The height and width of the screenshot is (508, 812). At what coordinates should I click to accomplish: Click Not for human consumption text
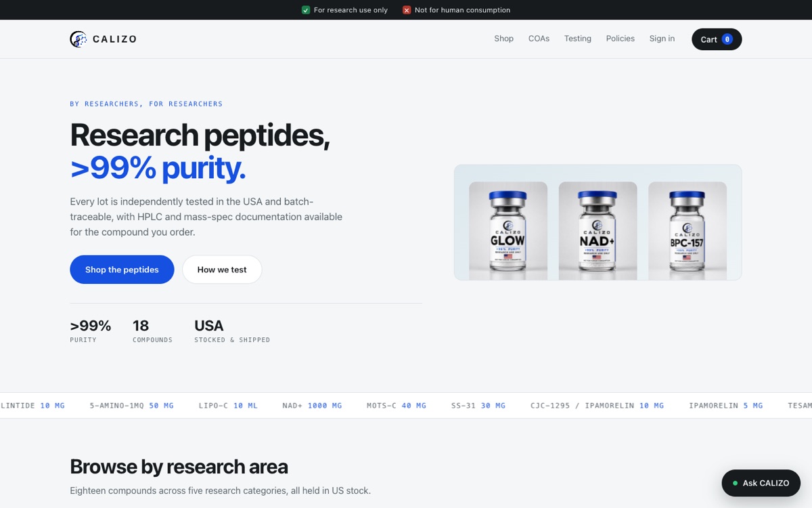click(462, 10)
